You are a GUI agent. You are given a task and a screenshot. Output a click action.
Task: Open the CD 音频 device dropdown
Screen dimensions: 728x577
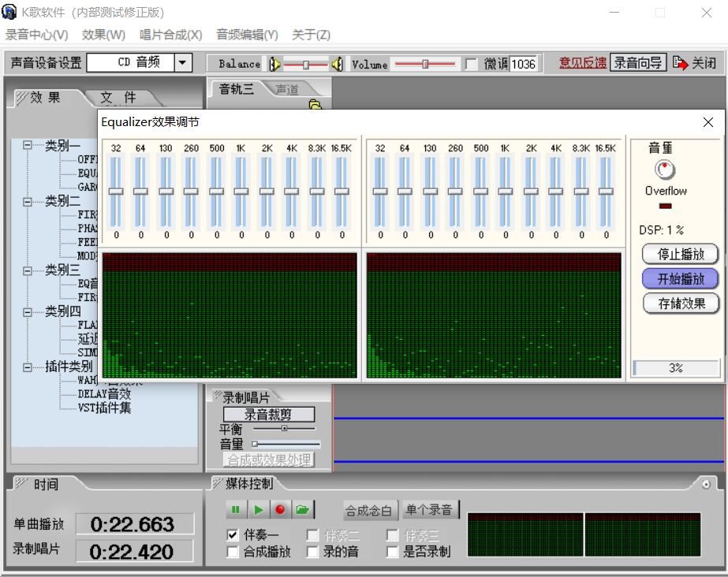[x=183, y=62]
